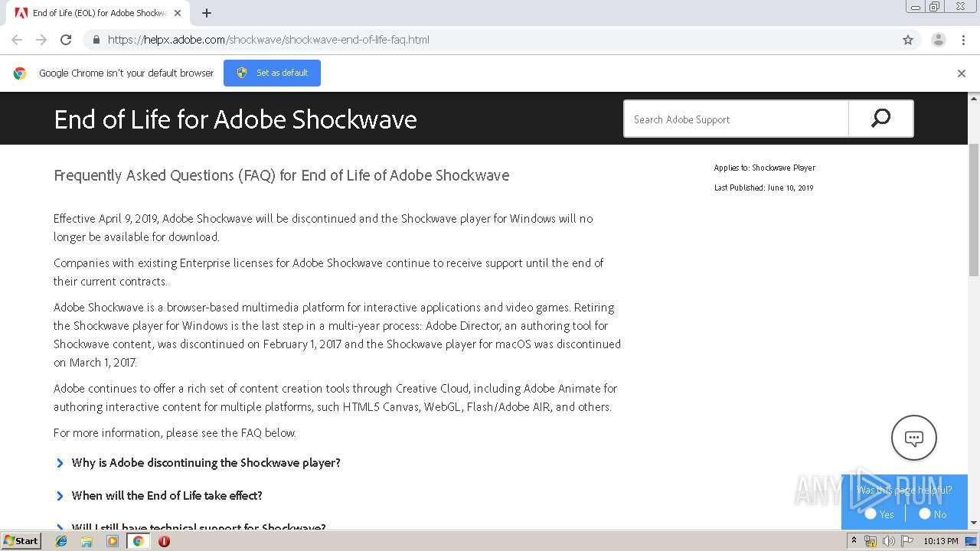
Task: Click the Action Center flag icon
Action: coord(906,541)
